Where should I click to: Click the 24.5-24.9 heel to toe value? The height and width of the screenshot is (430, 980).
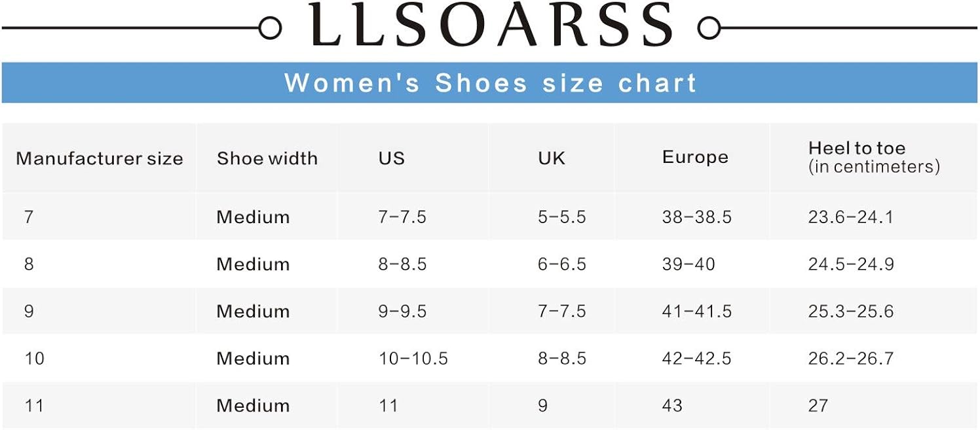pyautogui.click(x=851, y=264)
